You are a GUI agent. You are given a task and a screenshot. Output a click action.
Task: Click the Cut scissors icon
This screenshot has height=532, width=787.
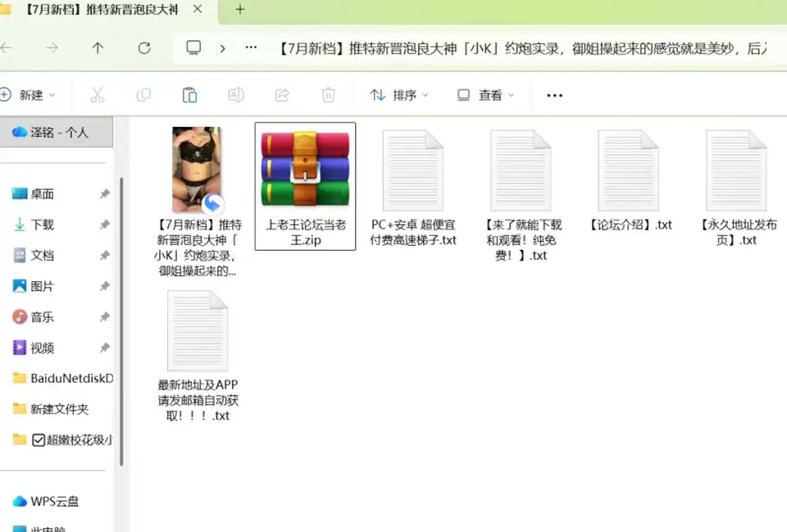(98, 95)
